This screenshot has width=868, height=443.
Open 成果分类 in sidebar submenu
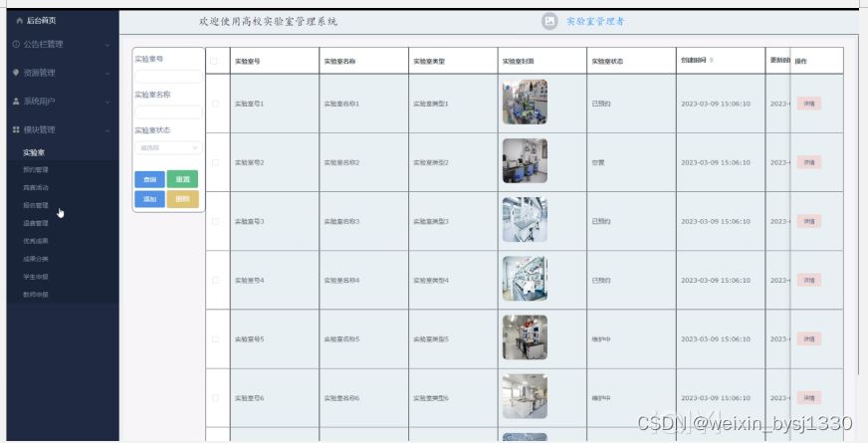click(x=36, y=259)
